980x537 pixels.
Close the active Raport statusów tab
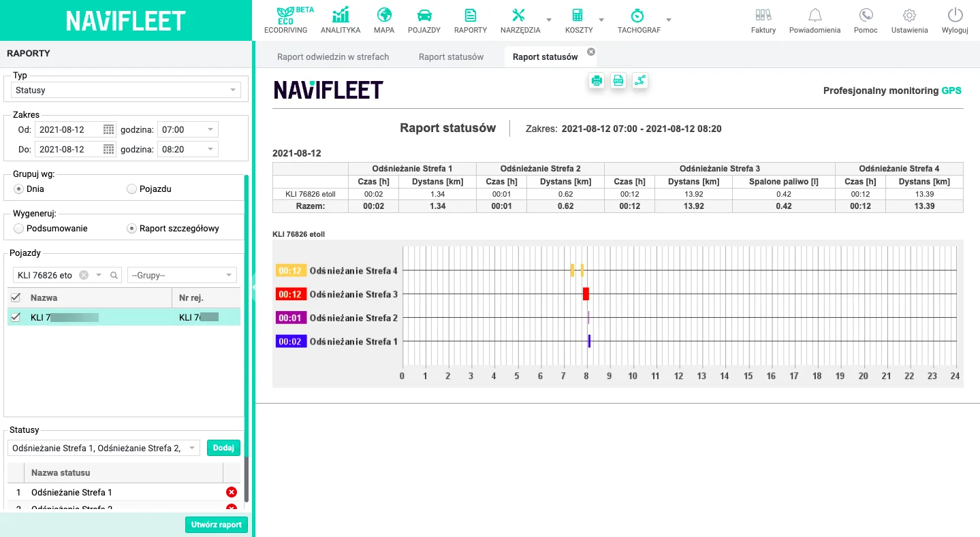pos(591,52)
